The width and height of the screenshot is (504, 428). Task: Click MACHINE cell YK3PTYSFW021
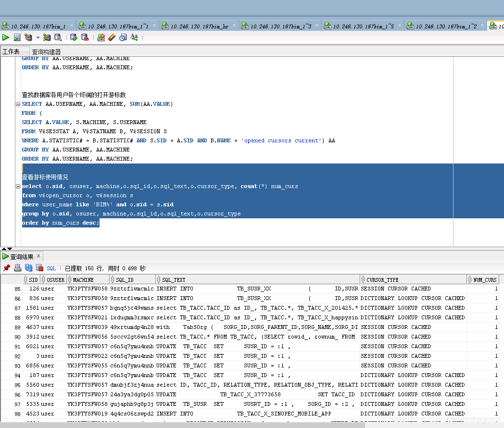coord(88,318)
